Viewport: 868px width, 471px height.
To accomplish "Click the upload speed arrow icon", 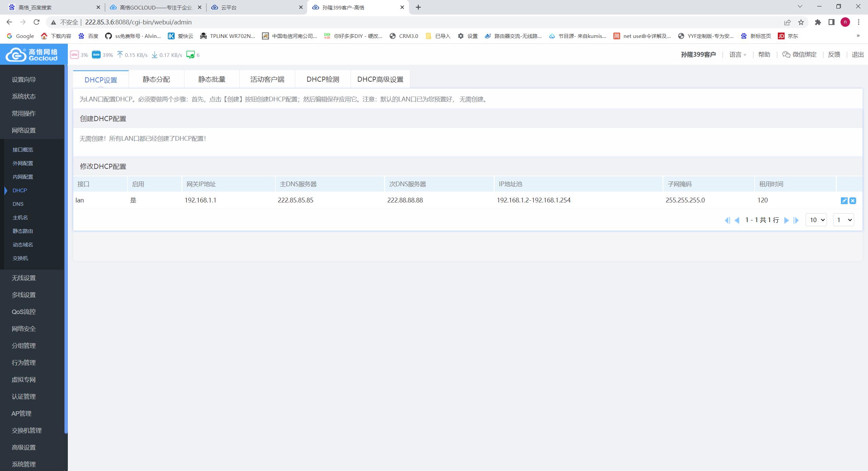I will 120,55.
